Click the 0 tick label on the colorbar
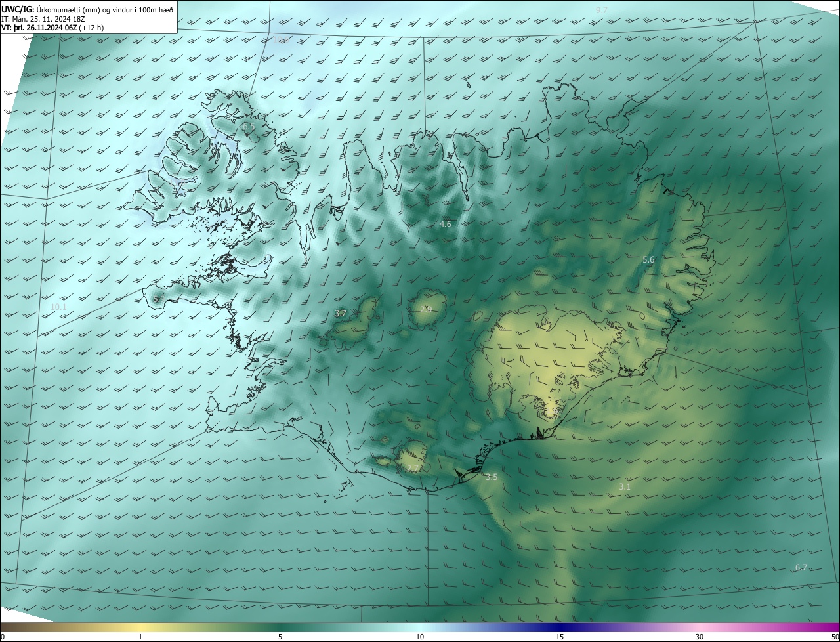This screenshot has height=642, width=840. pyautogui.click(x=3, y=637)
